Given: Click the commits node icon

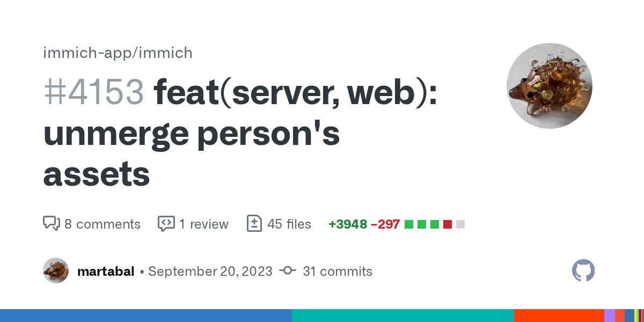Looking at the screenshot, I should tap(288, 271).
